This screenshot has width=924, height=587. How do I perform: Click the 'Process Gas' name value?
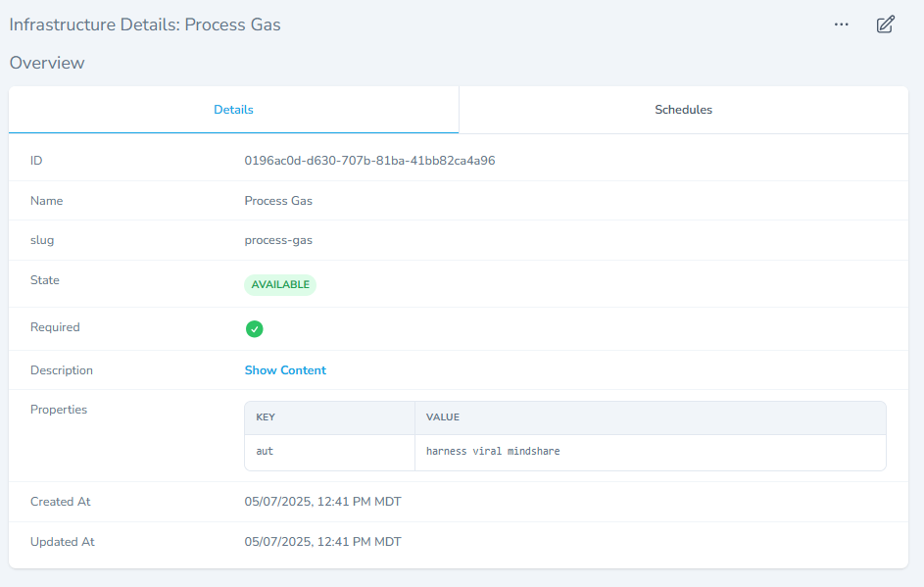(x=278, y=201)
